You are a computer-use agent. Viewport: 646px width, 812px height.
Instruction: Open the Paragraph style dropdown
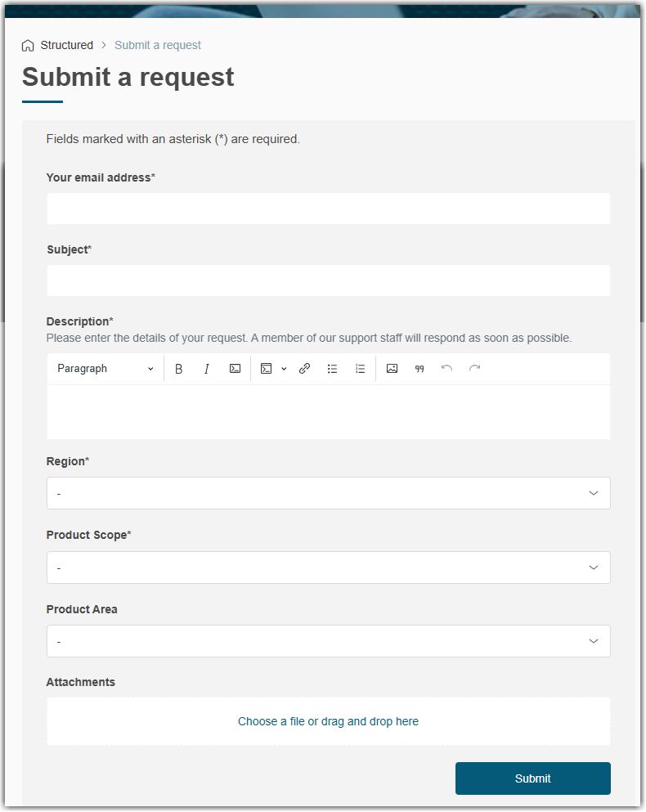(x=105, y=369)
